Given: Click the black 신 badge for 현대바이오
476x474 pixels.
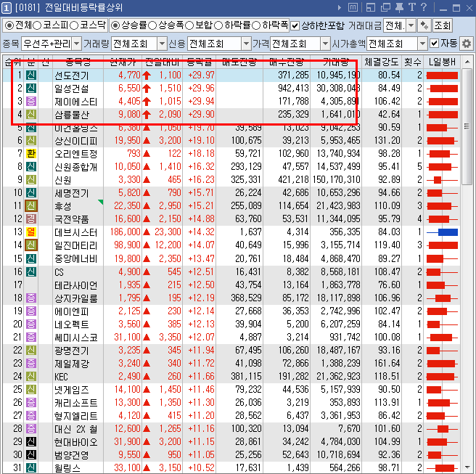Looking at the screenshot, I should [x=31, y=441].
